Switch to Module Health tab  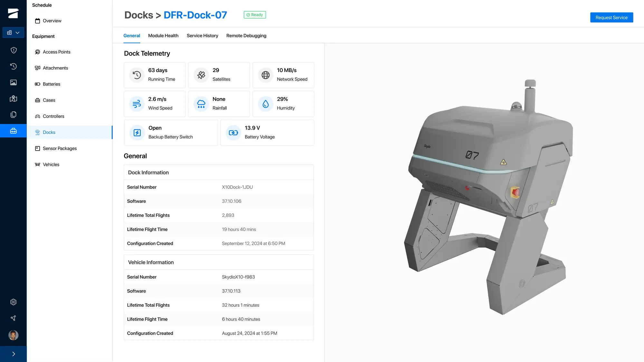[163, 35]
